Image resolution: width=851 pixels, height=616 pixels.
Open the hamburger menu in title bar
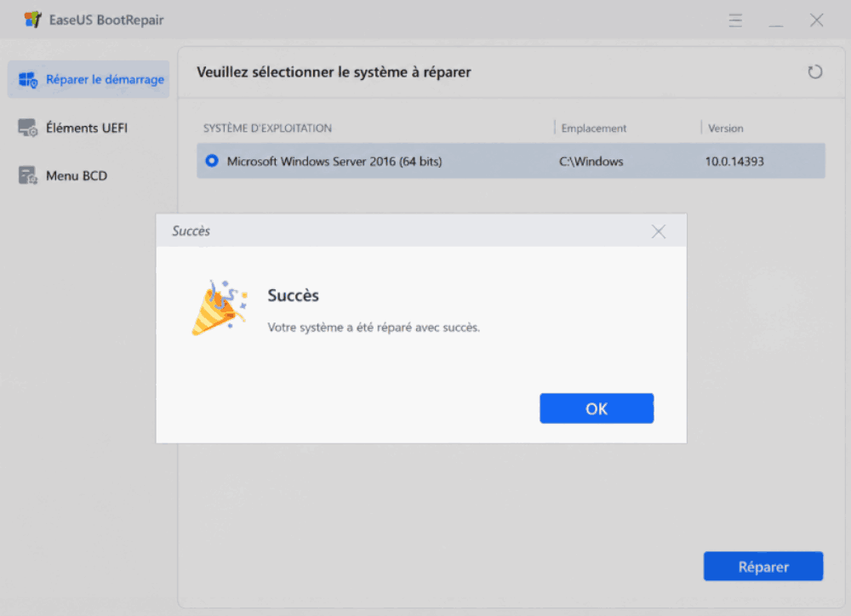(x=735, y=20)
